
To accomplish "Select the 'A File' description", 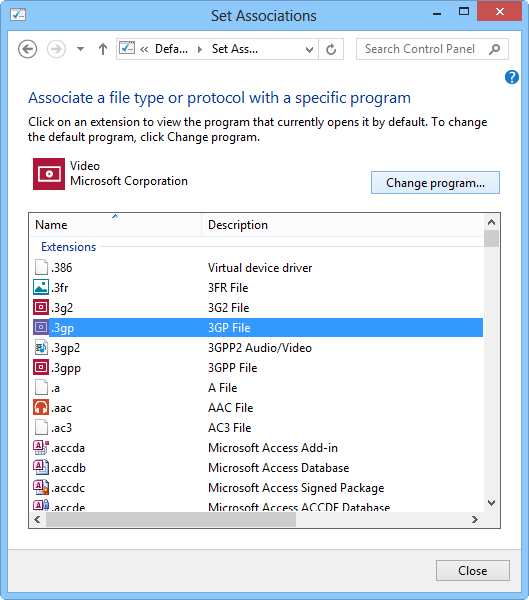I will (222, 388).
